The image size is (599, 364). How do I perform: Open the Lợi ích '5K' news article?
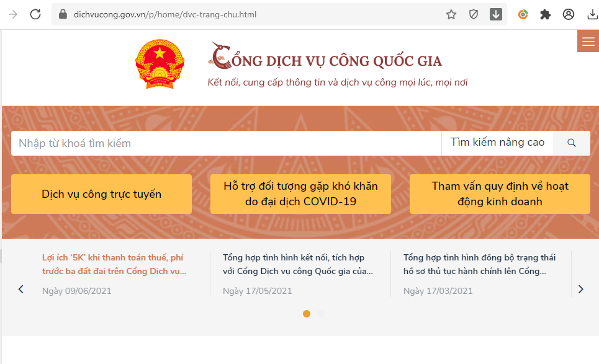click(114, 264)
